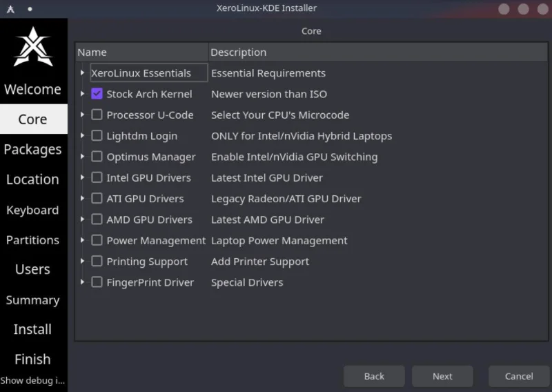The image size is (552, 392).
Task: Expand Printing Support group arrow
Action: click(x=82, y=261)
